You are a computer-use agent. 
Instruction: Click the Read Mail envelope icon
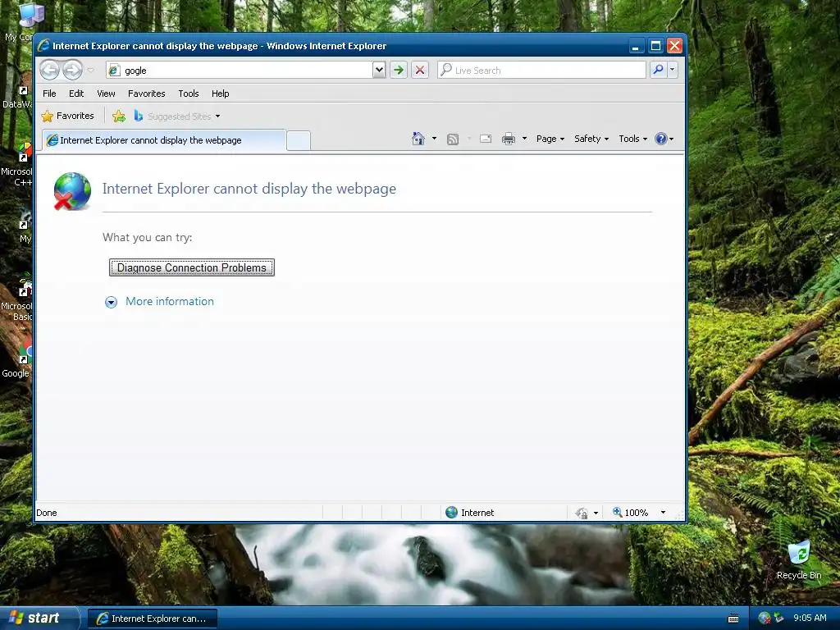pyautogui.click(x=486, y=139)
